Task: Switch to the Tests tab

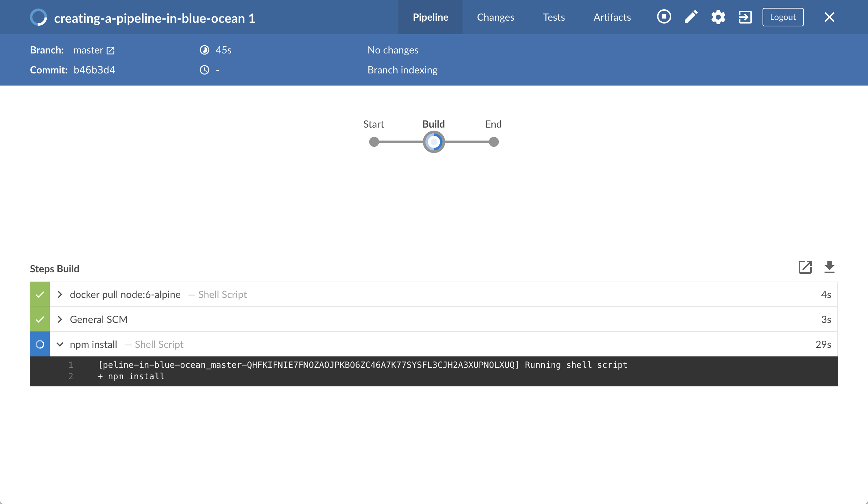Action: pyautogui.click(x=552, y=17)
